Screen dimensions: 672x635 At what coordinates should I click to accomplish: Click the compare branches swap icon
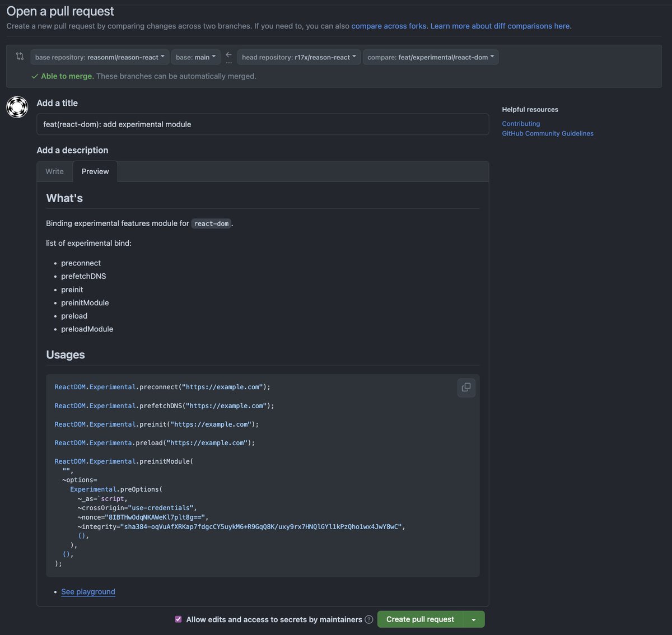point(20,56)
